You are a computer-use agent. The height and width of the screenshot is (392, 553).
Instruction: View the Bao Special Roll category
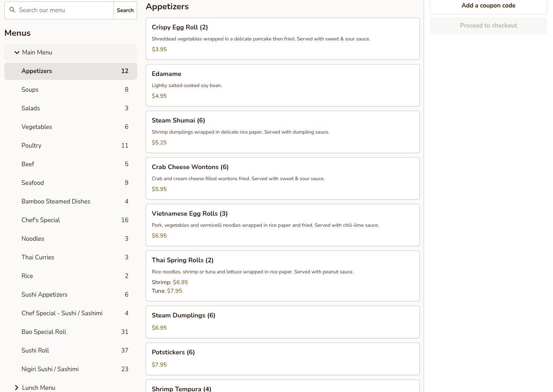pos(71,332)
